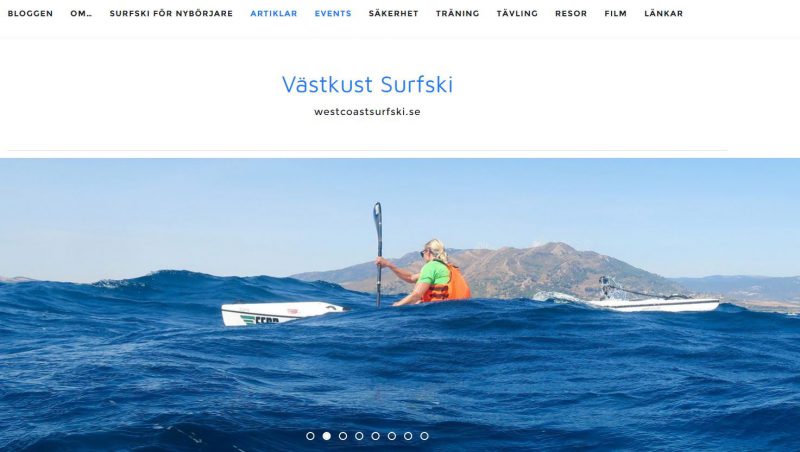Jump to the sixth slide dot
Screen dimensions: 800x452
point(392,436)
